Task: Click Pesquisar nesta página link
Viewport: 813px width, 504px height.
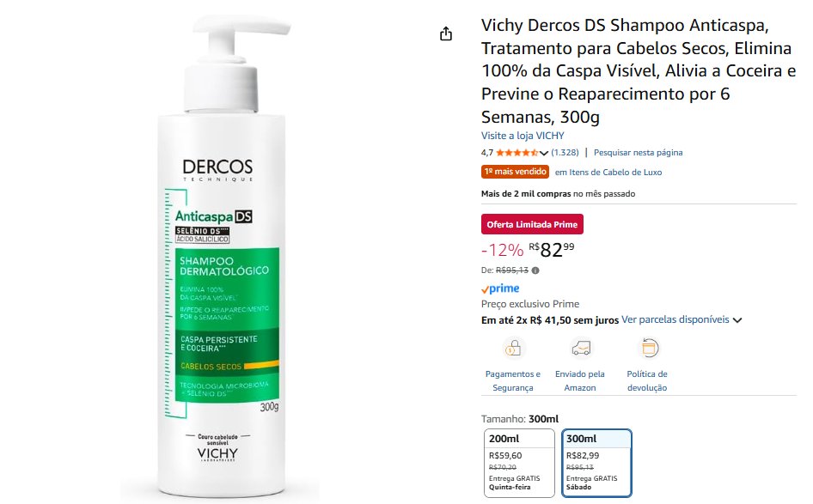Action: point(638,152)
